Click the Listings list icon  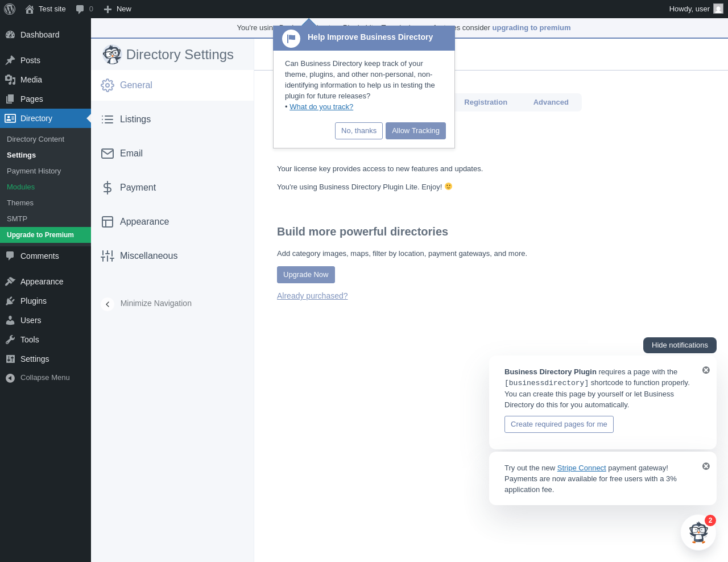pos(107,119)
